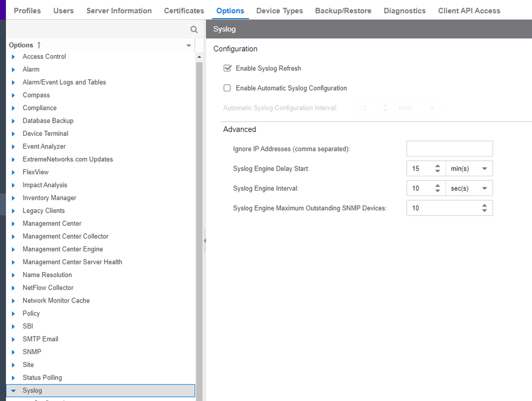Enable Automatic Syslog Configuration checkbox
532x401 pixels.
click(227, 88)
